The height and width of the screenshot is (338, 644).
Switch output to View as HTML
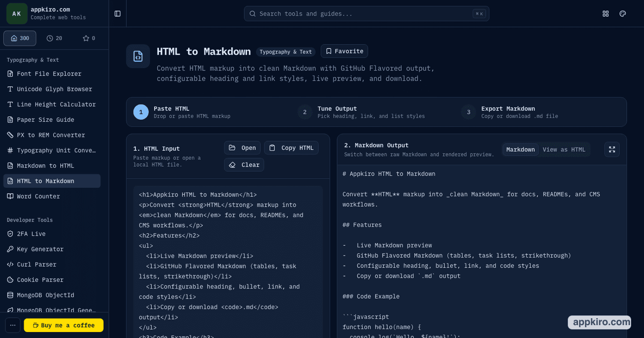click(564, 150)
